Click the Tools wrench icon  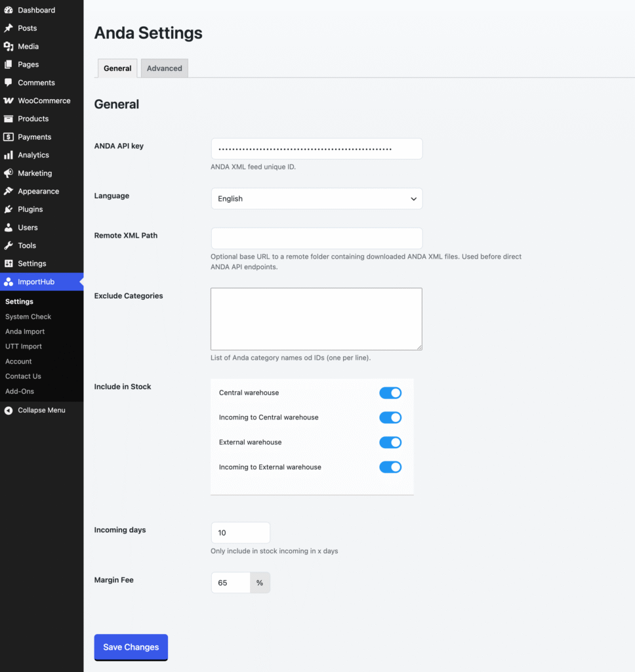point(8,245)
